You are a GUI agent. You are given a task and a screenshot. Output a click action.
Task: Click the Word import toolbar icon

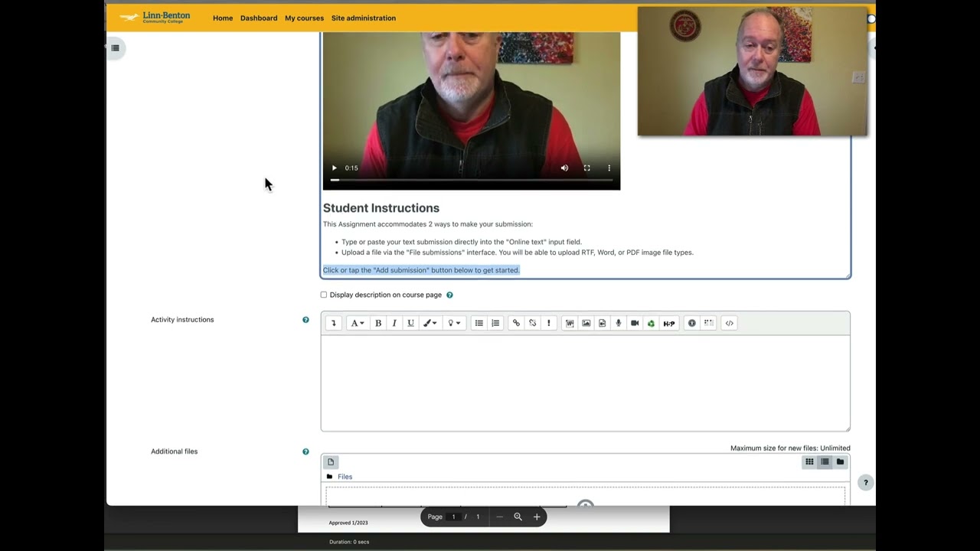pos(570,323)
